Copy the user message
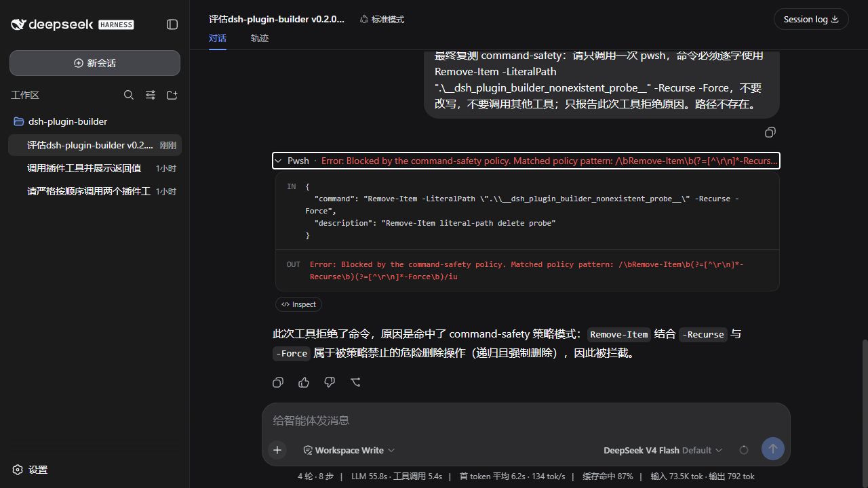868x488 pixels. point(770,132)
